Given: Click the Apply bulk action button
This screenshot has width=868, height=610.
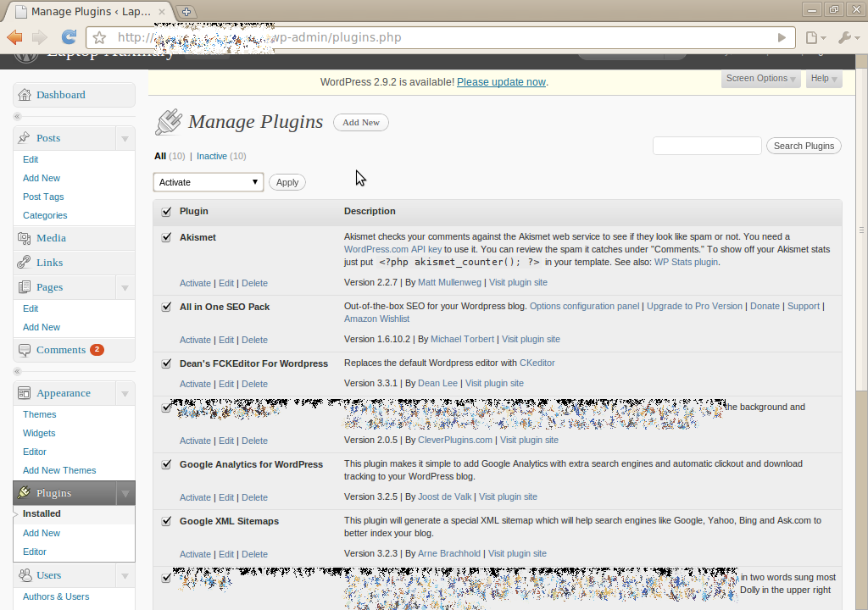Looking at the screenshot, I should (x=287, y=182).
